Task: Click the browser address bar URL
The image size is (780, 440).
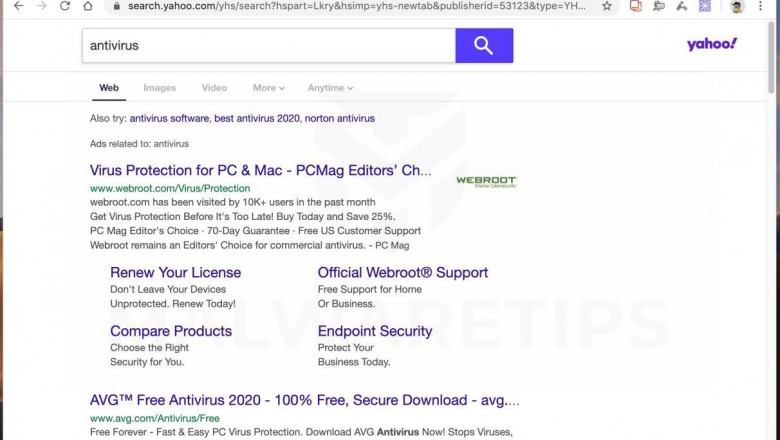Action: 350,6
